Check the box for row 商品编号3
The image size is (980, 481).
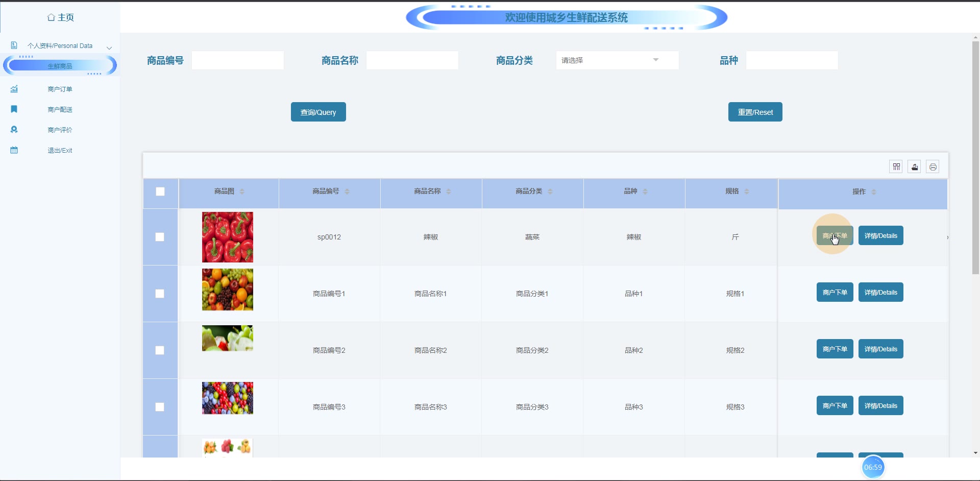pyautogui.click(x=160, y=407)
